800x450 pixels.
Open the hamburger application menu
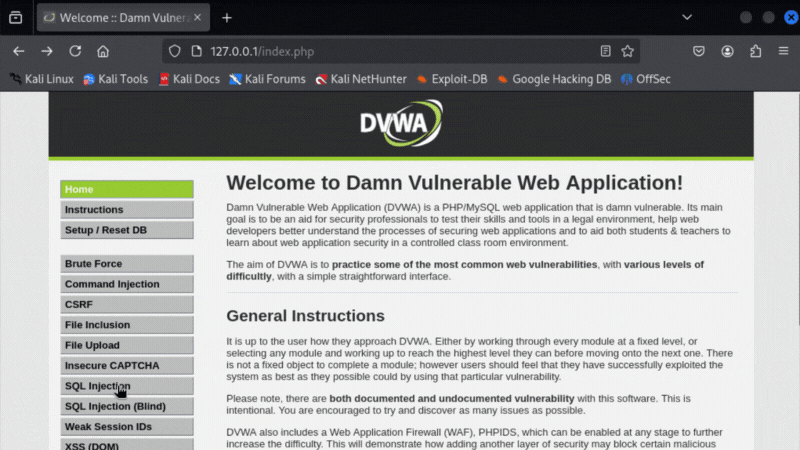coord(784,51)
